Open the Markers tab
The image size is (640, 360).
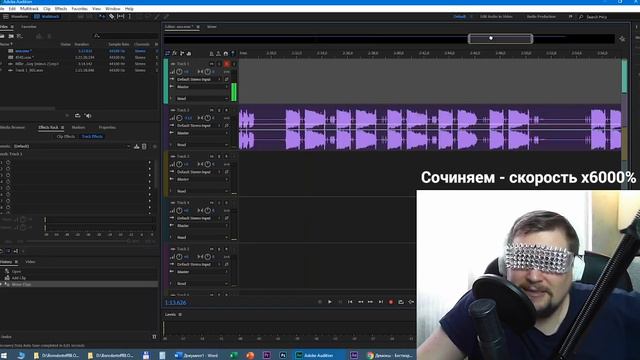(78, 127)
